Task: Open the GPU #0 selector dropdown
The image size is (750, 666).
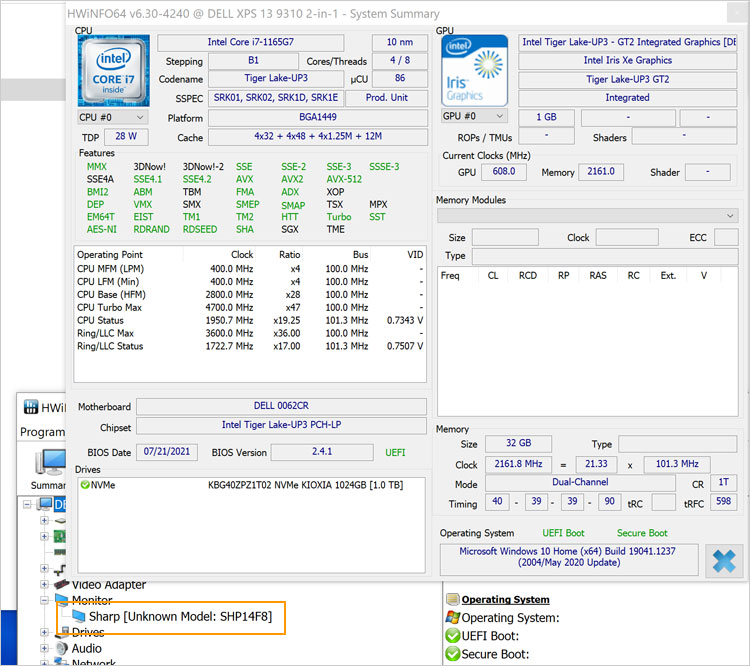Action: point(474,116)
